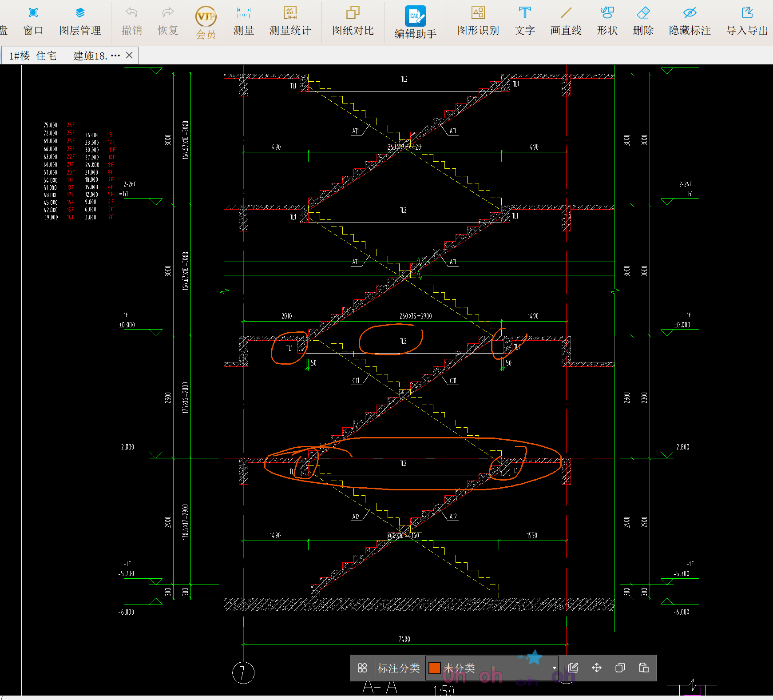The image size is (773, 700).
Task: Click the left CT1 stair label
Action: [x=356, y=381]
